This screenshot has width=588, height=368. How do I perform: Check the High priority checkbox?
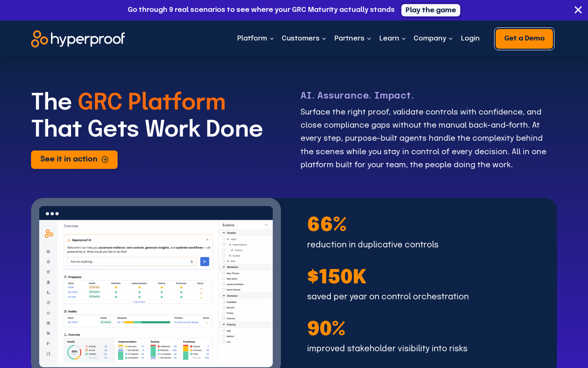tap(224, 331)
